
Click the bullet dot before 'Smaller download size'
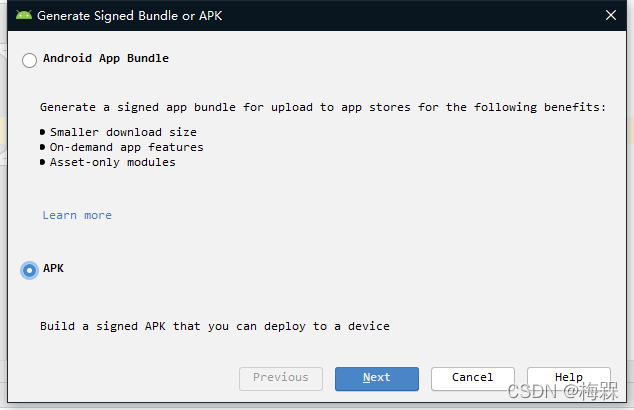click(x=43, y=132)
